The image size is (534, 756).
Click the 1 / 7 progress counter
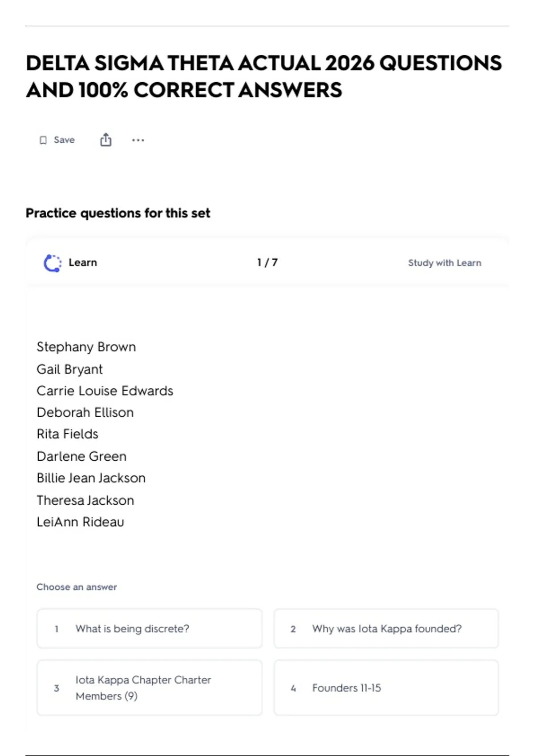(267, 262)
